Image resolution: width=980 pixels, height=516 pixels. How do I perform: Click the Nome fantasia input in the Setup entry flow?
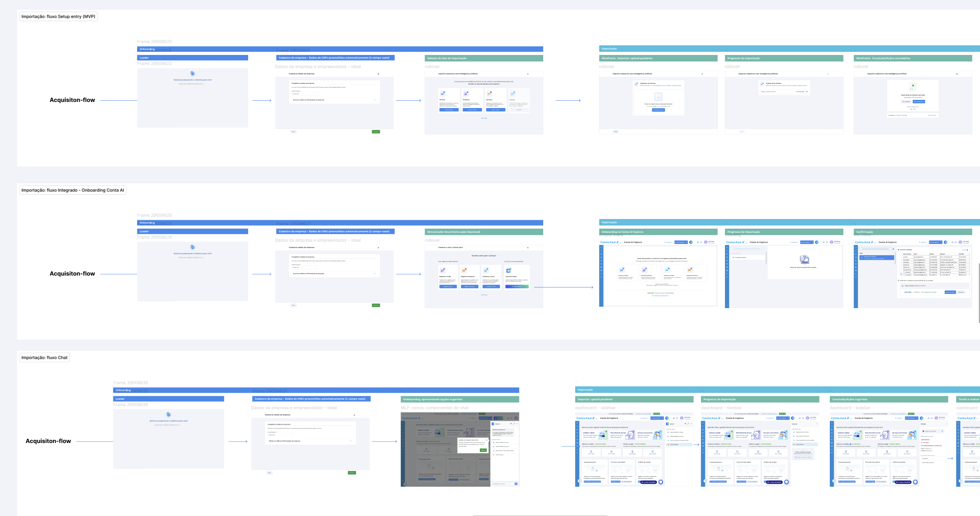pos(305,94)
